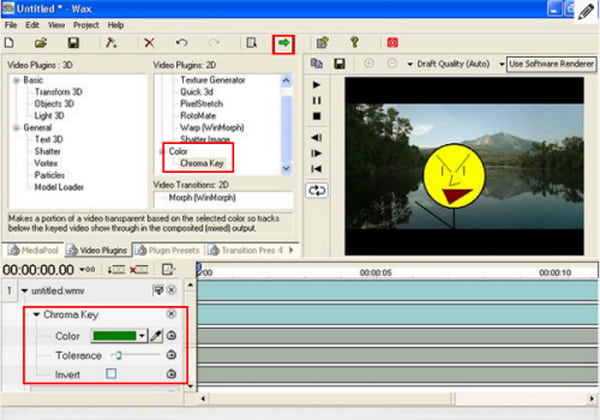Click the undo arrow in the toolbar
600x420 pixels.
pyautogui.click(x=181, y=43)
